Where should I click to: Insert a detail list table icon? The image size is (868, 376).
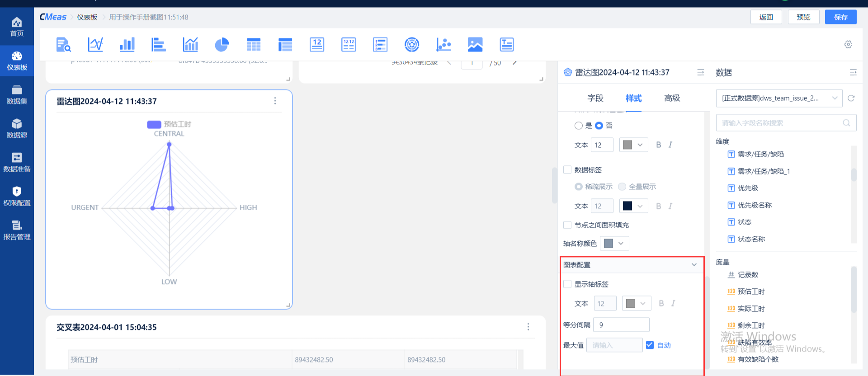[285, 45]
